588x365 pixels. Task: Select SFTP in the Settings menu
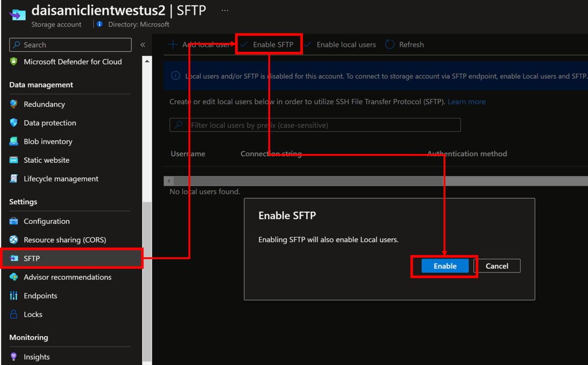click(x=72, y=258)
